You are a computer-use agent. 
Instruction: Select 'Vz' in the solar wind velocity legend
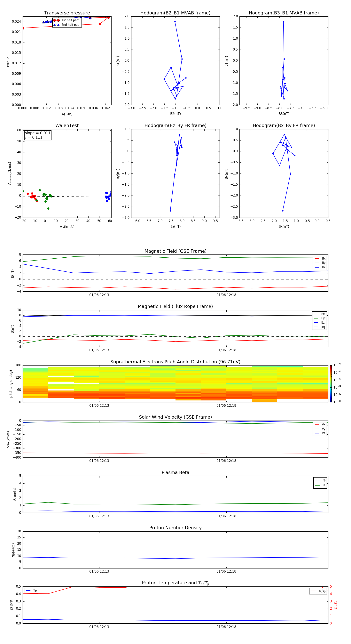tap(320, 433)
